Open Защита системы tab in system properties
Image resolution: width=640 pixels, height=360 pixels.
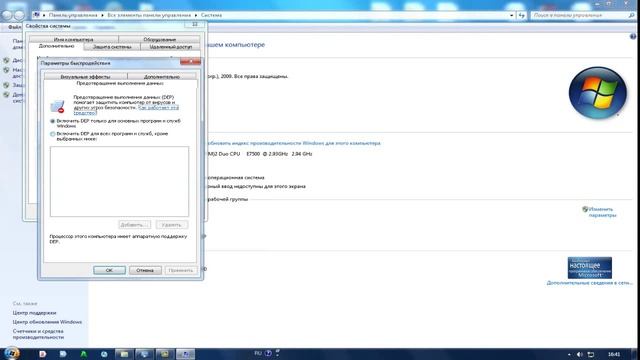click(112, 47)
